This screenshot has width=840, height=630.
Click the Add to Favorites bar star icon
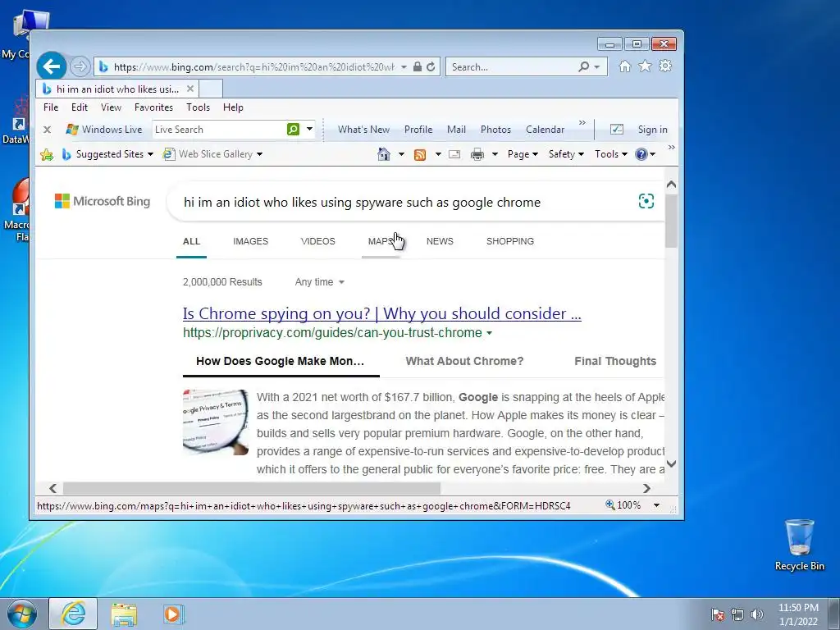pos(47,155)
